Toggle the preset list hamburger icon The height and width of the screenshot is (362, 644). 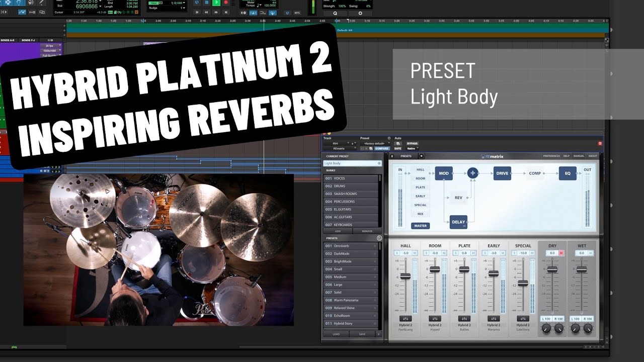(x=392, y=156)
